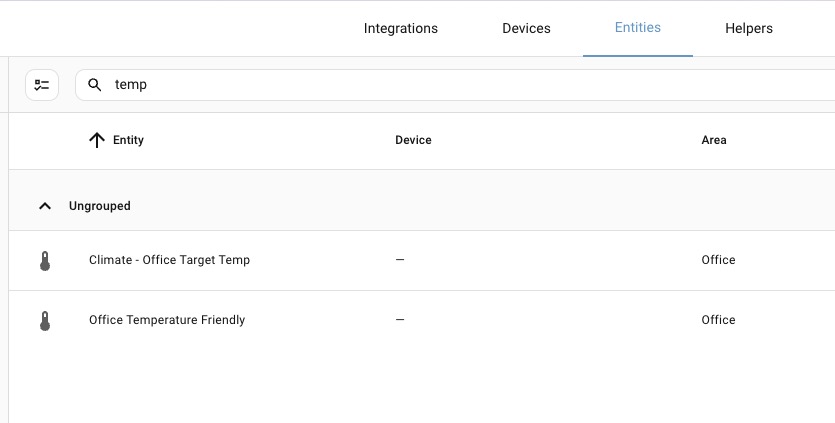Open Office Temperature Friendly entity
The height and width of the screenshot is (423, 835).
coord(167,320)
